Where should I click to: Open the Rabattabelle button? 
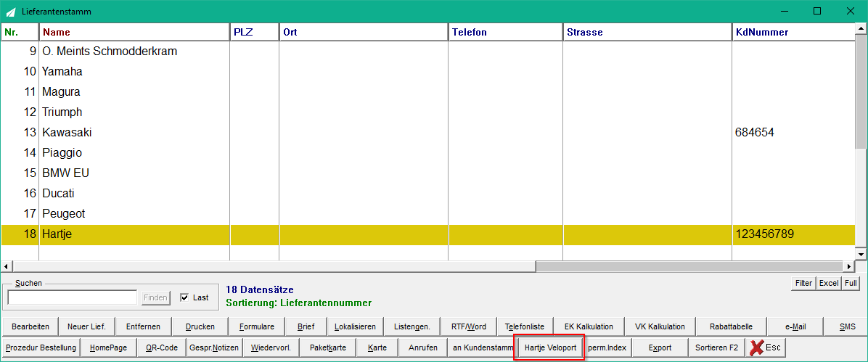coord(732,326)
